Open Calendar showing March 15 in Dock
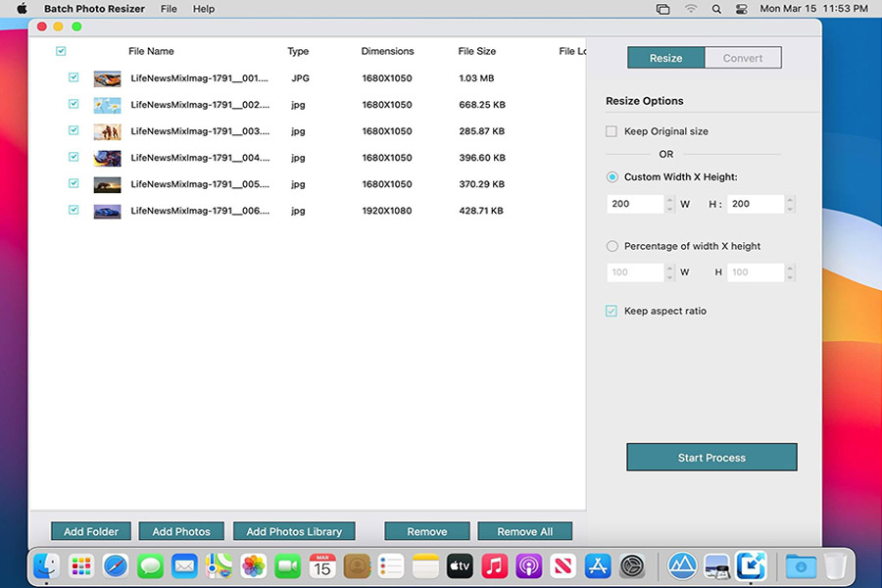882x588 pixels. [320, 566]
